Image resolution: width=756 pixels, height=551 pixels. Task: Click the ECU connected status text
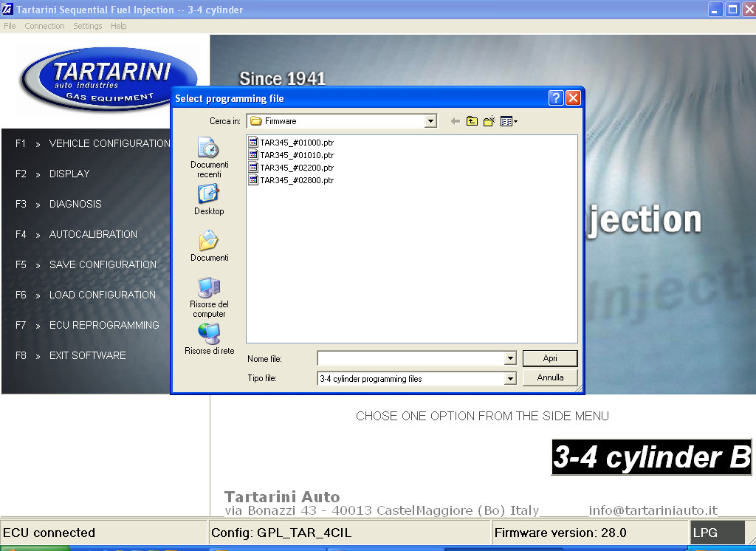pos(49,533)
